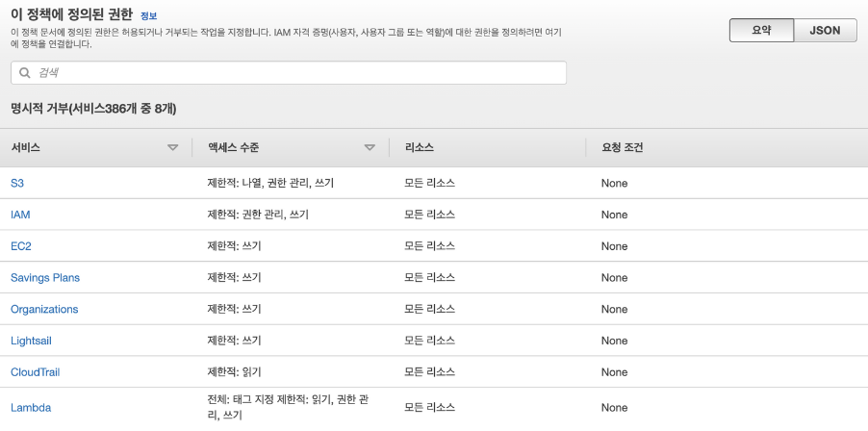Screen dimensions: 868x431
Task: Sort by 액세스 수준 column arrow
Action: coord(370,148)
